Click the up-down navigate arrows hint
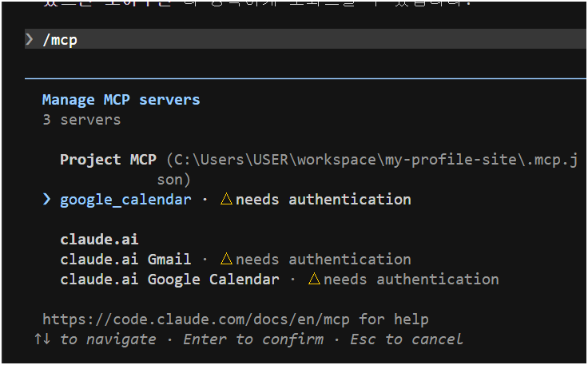The width and height of the screenshot is (588, 365). click(x=43, y=339)
